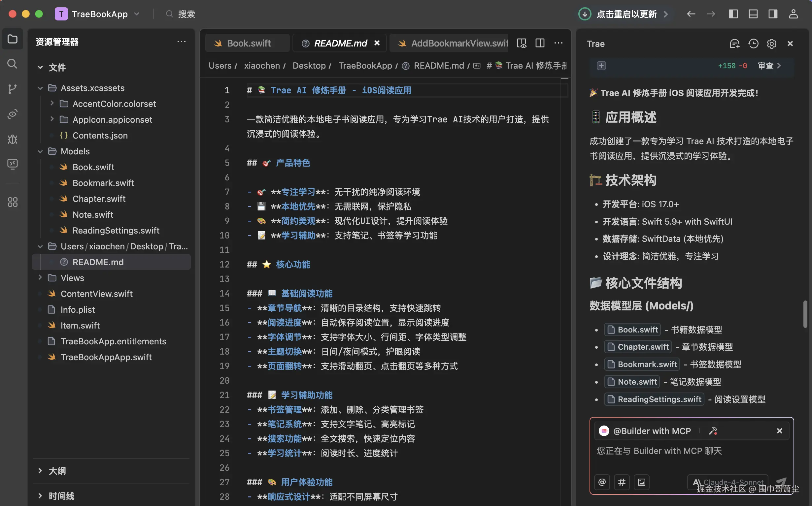Viewport: 812px width, 506px height.
Task: Select the README.md editor tab
Action: pos(340,43)
